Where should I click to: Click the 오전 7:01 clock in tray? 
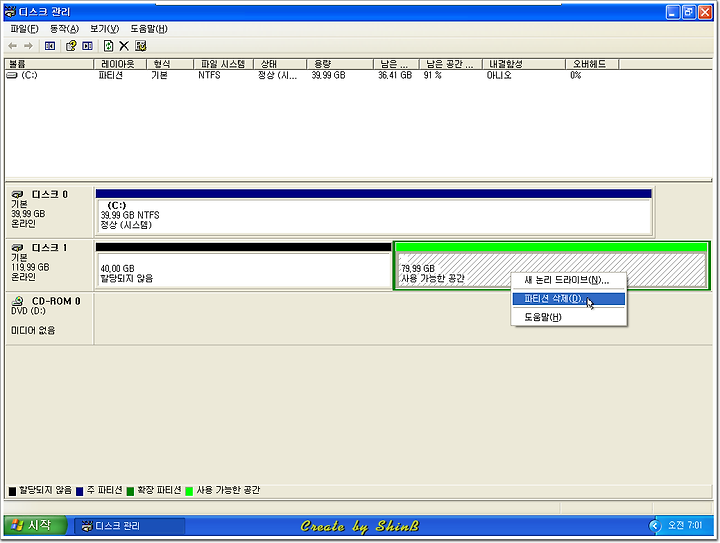pos(685,525)
